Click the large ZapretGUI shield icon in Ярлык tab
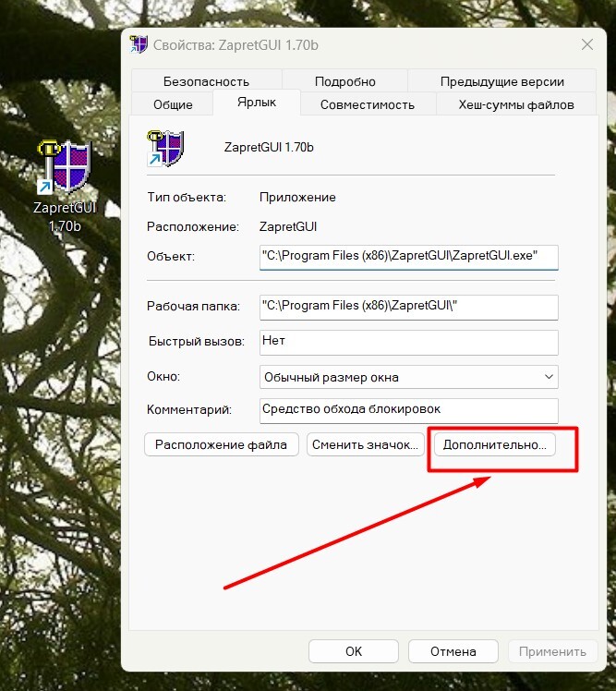 point(165,149)
